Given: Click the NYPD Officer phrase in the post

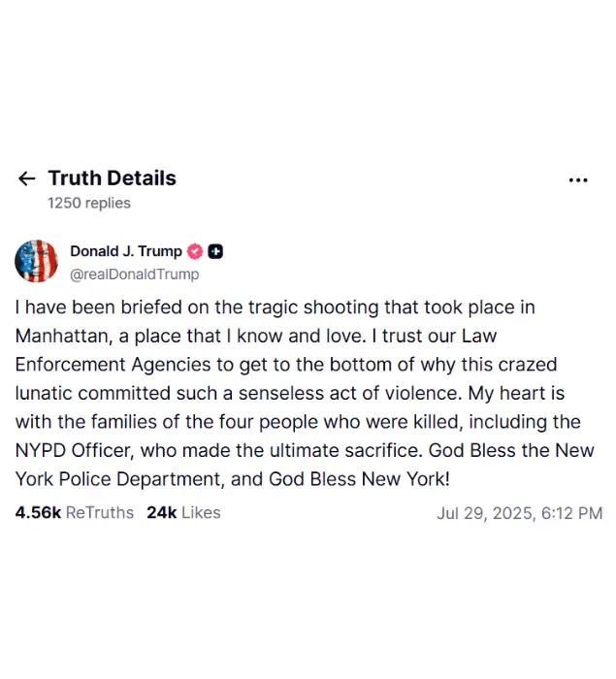Looking at the screenshot, I should (x=73, y=451).
